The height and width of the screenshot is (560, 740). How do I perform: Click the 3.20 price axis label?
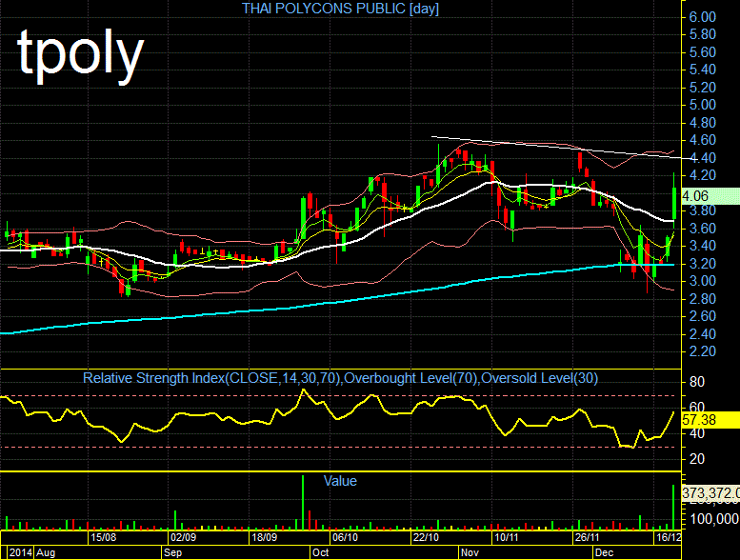[x=702, y=263]
